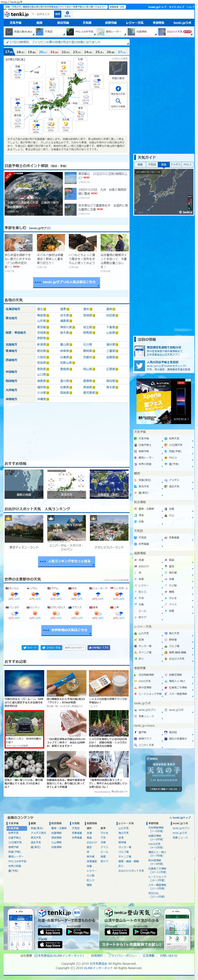
Task: Download tenki.jp app from Google Play badge
Action: (78, 932)
